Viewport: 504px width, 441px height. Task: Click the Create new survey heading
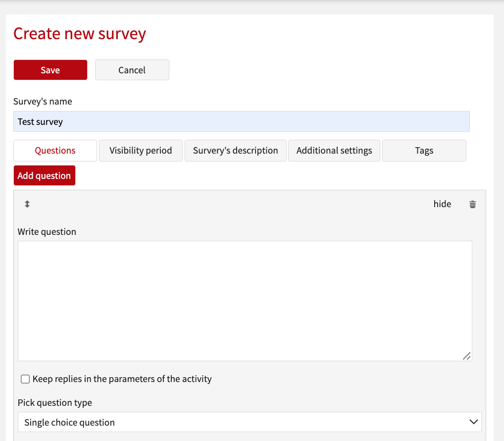click(80, 34)
